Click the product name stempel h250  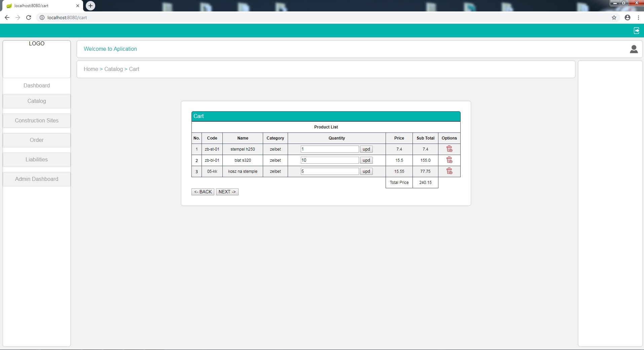click(x=243, y=149)
